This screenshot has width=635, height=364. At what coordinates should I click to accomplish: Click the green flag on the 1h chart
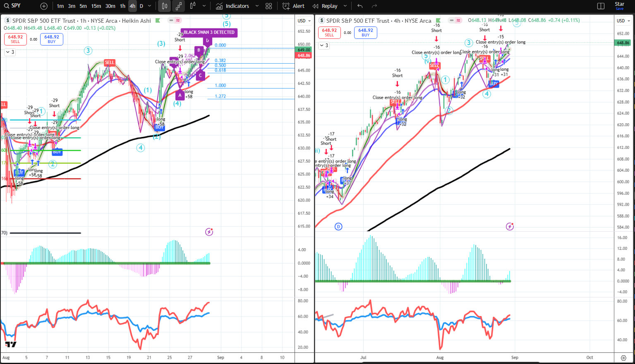[x=157, y=20]
